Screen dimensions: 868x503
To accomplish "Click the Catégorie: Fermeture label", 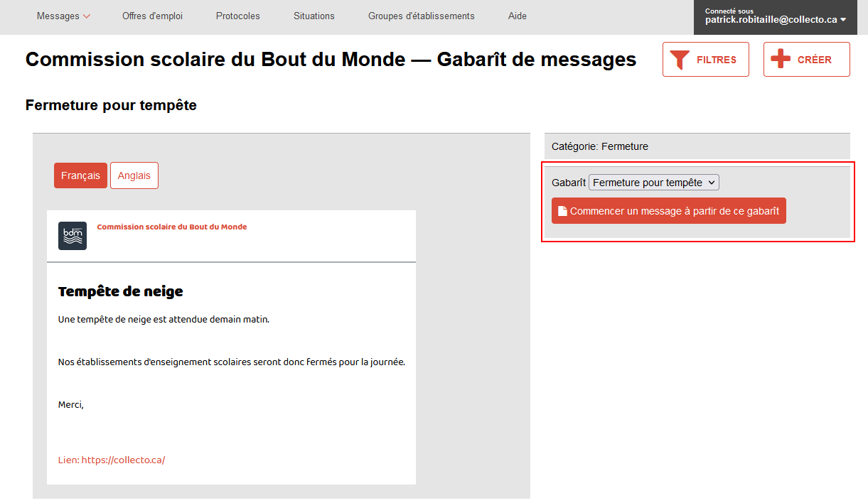I will [600, 146].
